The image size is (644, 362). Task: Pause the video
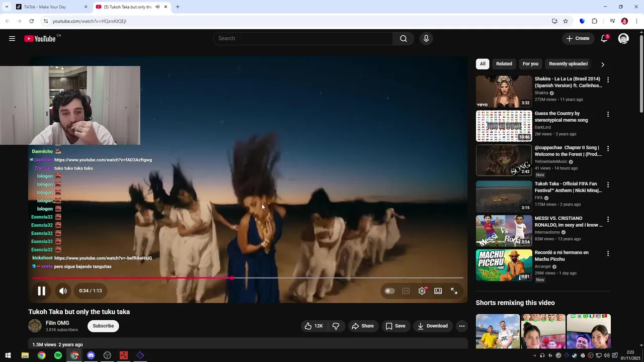(41, 291)
